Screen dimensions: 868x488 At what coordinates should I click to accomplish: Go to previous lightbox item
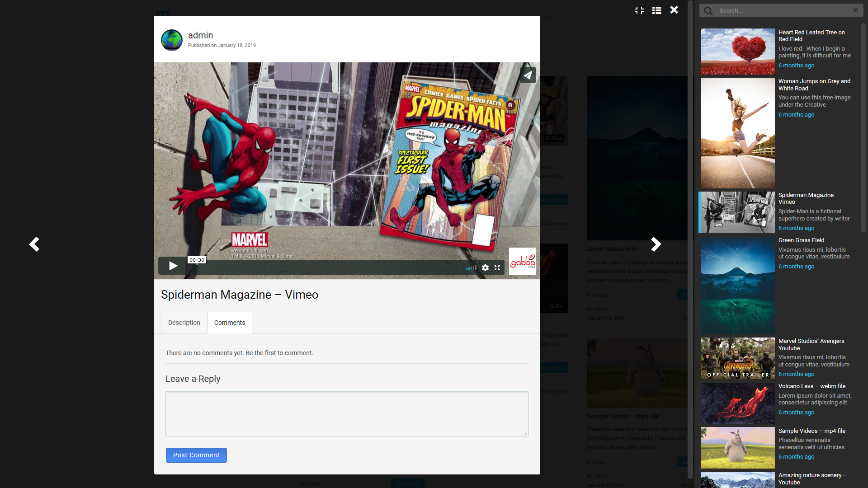34,244
